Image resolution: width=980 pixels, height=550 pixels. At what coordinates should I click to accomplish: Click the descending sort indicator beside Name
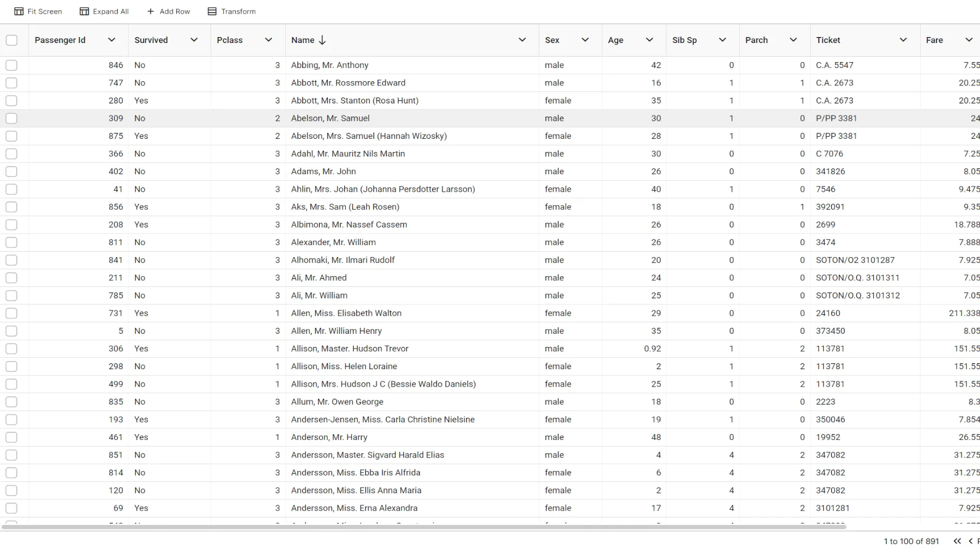pyautogui.click(x=322, y=40)
